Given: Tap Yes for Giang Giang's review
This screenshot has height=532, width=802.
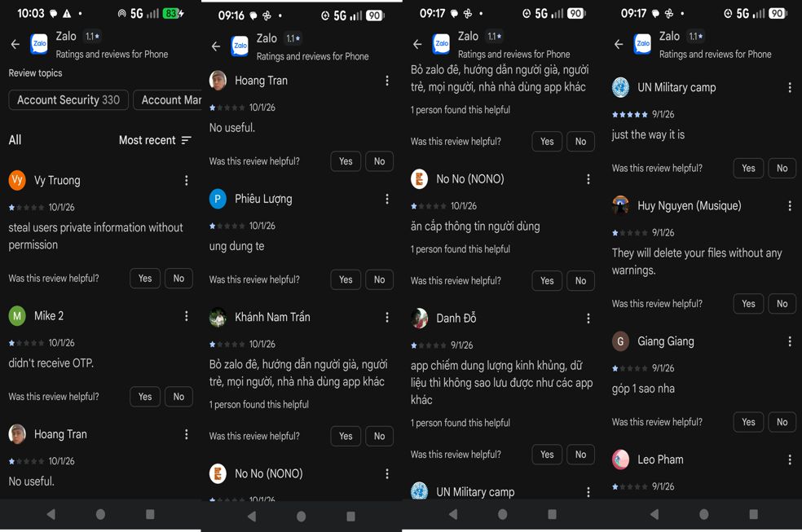Looking at the screenshot, I should click(748, 422).
